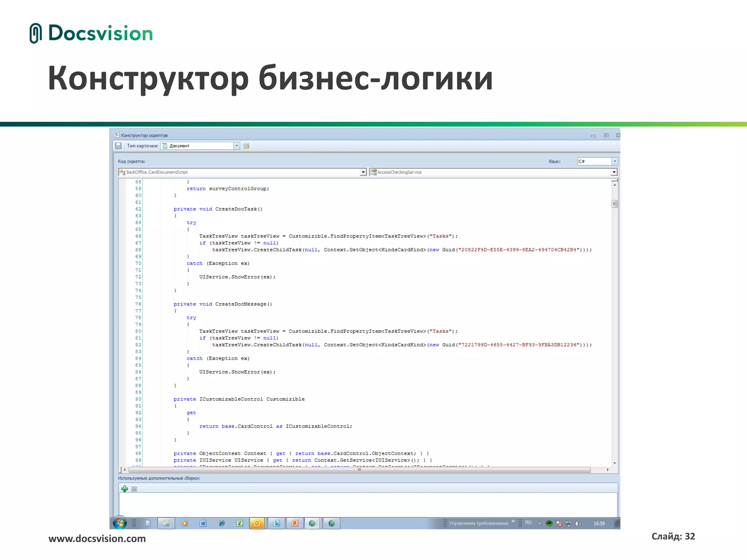Image resolution: width=747 pixels, height=560 pixels.
Task: Open Microsoft Excel from the taskbar
Action: [240, 524]
